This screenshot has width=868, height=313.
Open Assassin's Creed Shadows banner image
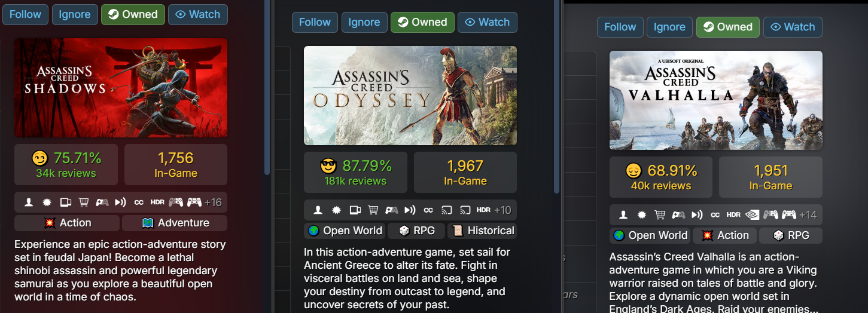point(121,88)
